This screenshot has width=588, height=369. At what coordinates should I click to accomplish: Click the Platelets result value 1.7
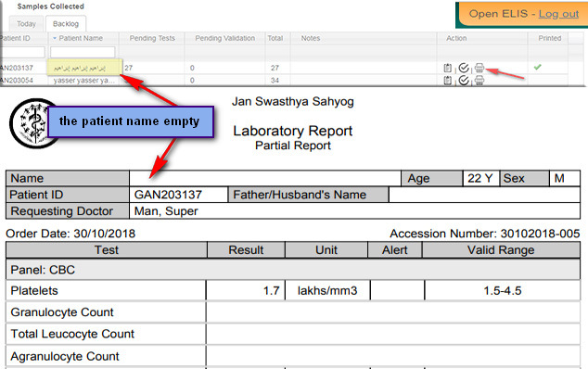point(271,290)
